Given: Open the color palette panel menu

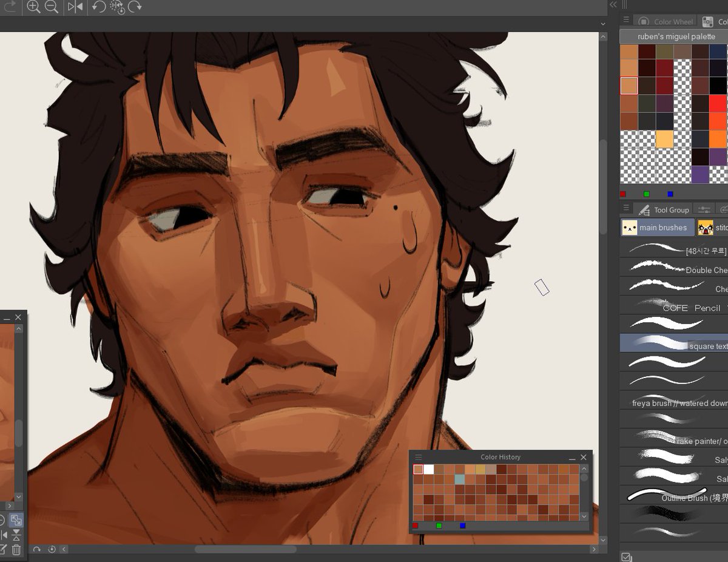Looking at the screenshot, I should pos(626,20).
